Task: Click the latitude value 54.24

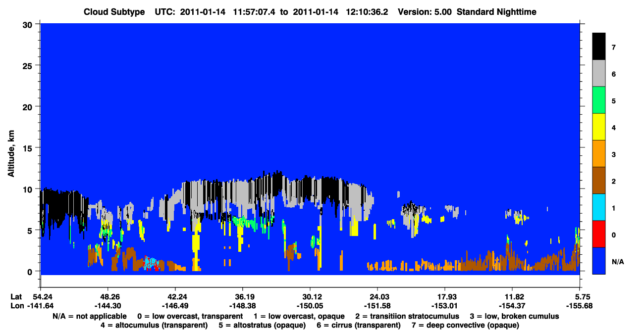Action: point(41,297)
